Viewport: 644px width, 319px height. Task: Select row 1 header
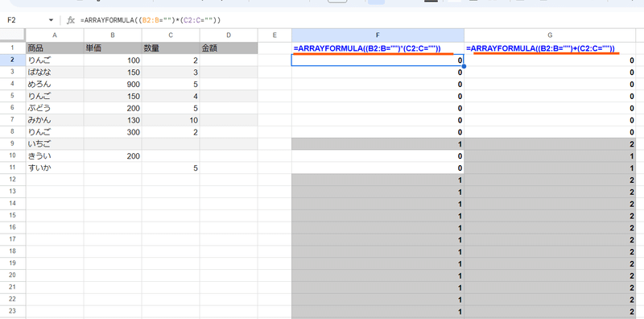coord(13,48)
